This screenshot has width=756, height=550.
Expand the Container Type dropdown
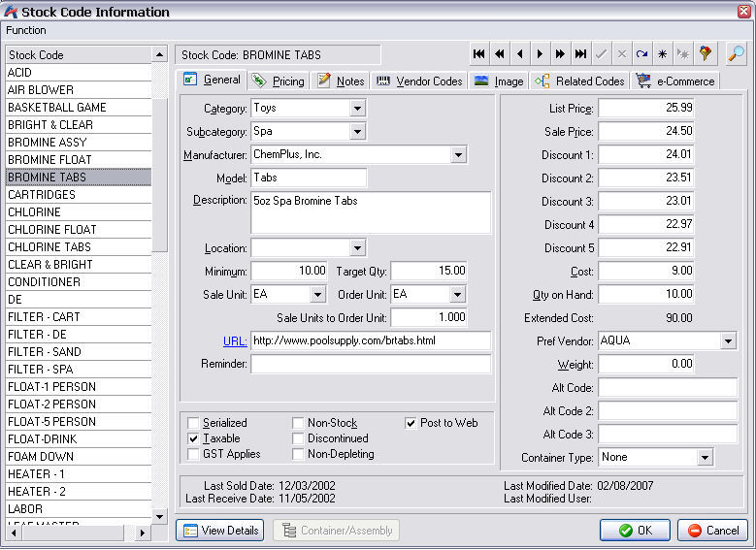pos(705,457)
